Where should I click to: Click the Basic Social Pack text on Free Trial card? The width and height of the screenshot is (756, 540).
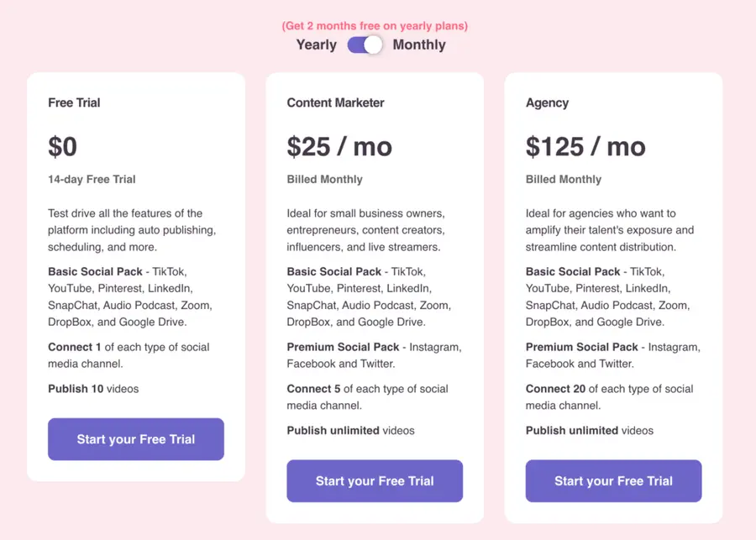[95, 271]
